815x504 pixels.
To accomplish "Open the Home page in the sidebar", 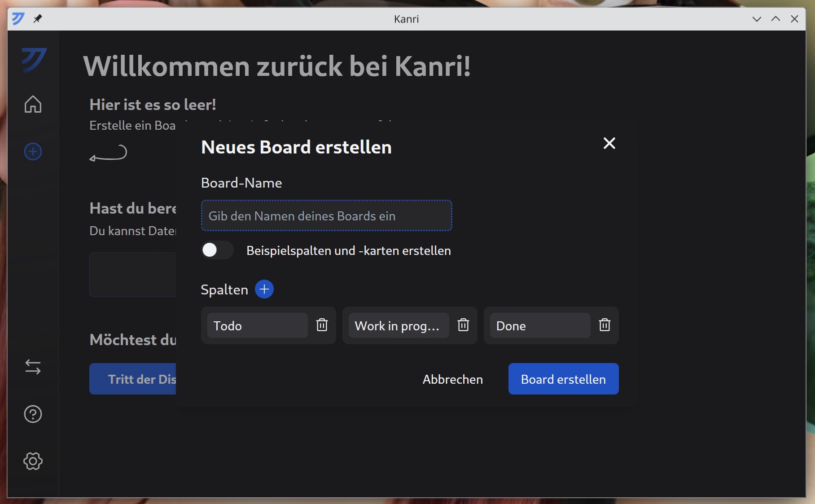I will coord(33,104).
